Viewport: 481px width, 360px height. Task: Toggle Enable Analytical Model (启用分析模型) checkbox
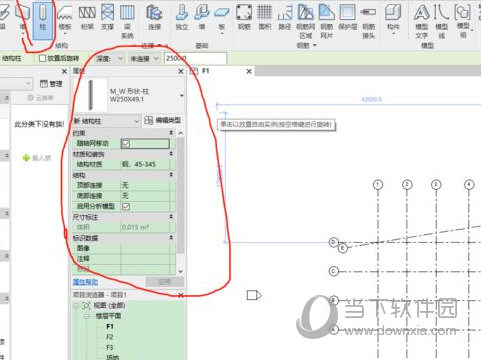[126, 206]
